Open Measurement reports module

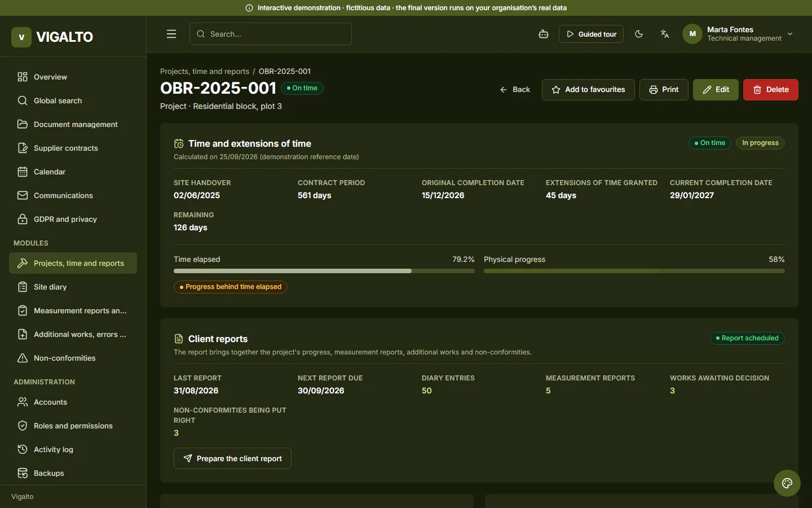pos(73,310)
